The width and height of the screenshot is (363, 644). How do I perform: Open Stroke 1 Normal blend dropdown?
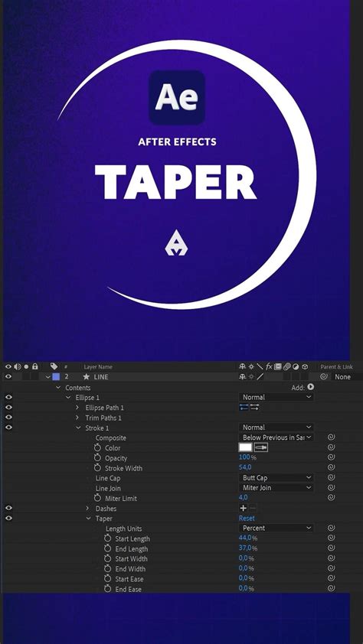[x=276, y=427]
